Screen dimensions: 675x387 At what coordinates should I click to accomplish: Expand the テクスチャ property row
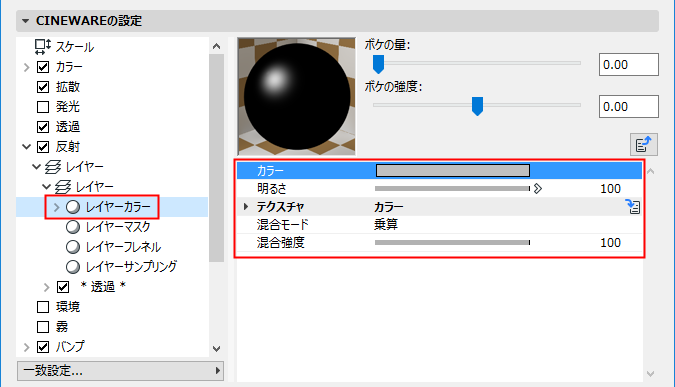click(x=246, y=207)
